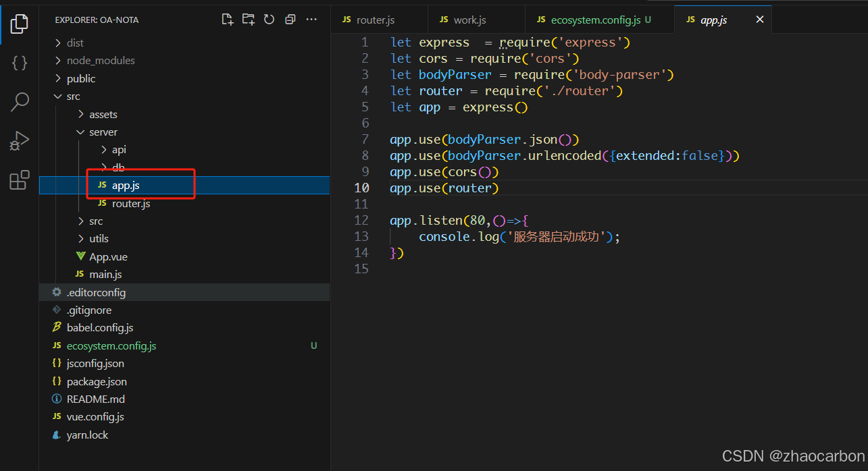This screenshot has width=868, height=471.
Task: Open Explorer more actions ellipsis menu
Action: (x=311, y=20)
